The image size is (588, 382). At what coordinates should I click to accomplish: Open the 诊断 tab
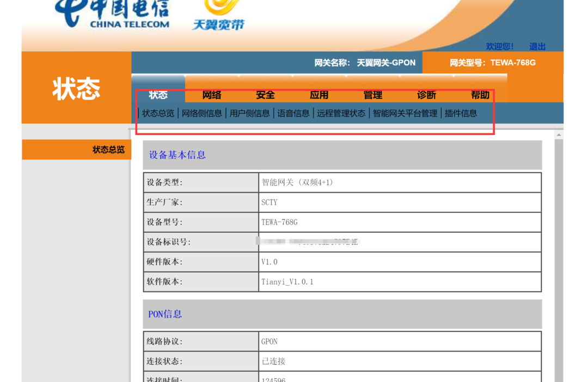click(426, 95)
